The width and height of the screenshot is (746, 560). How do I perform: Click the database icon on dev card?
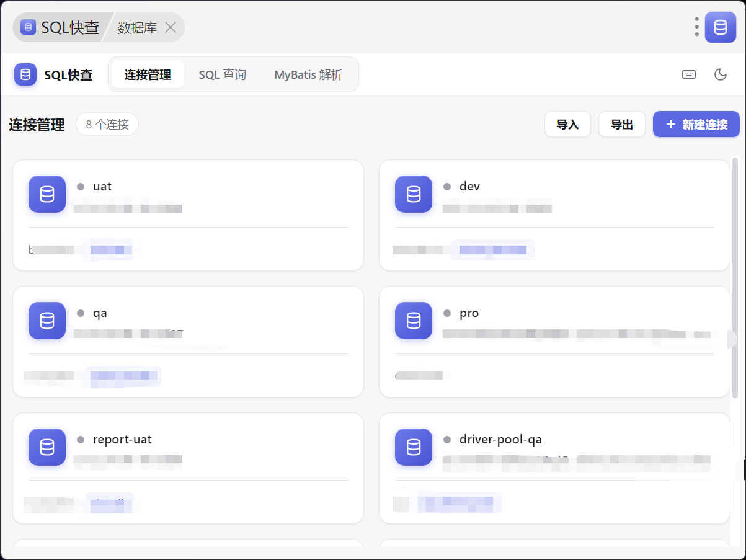tap(414, 194)
